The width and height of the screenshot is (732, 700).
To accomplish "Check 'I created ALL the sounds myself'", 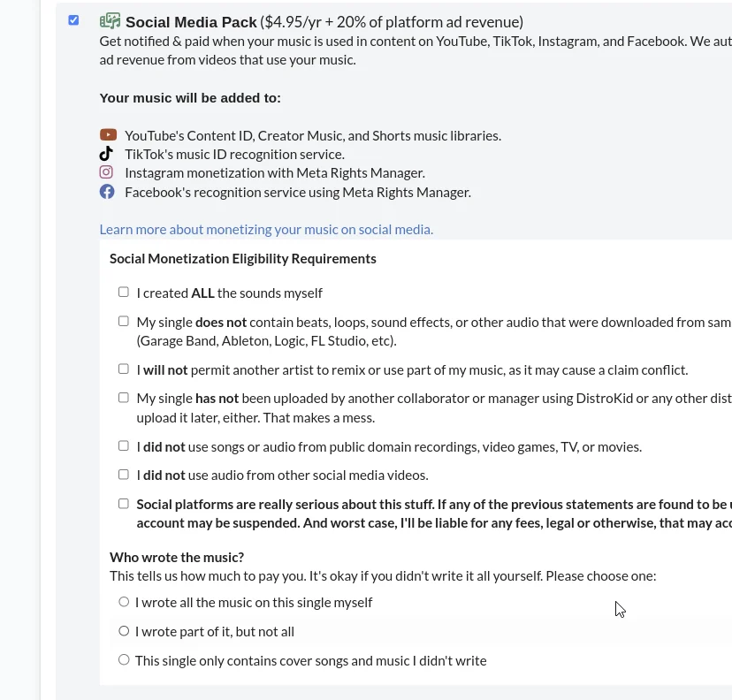I will pos(123,293).
